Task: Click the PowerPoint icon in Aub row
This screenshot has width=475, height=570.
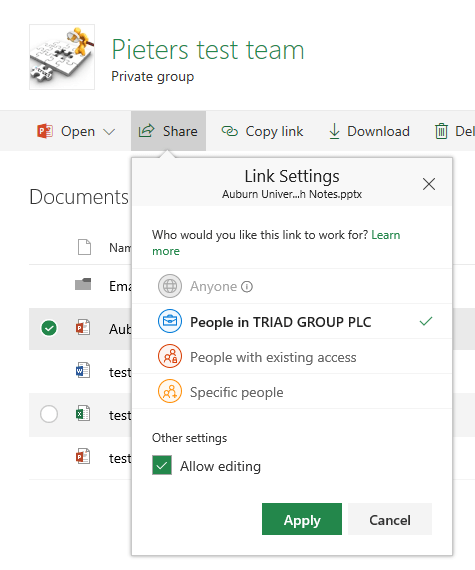Action: coord(83,328)
